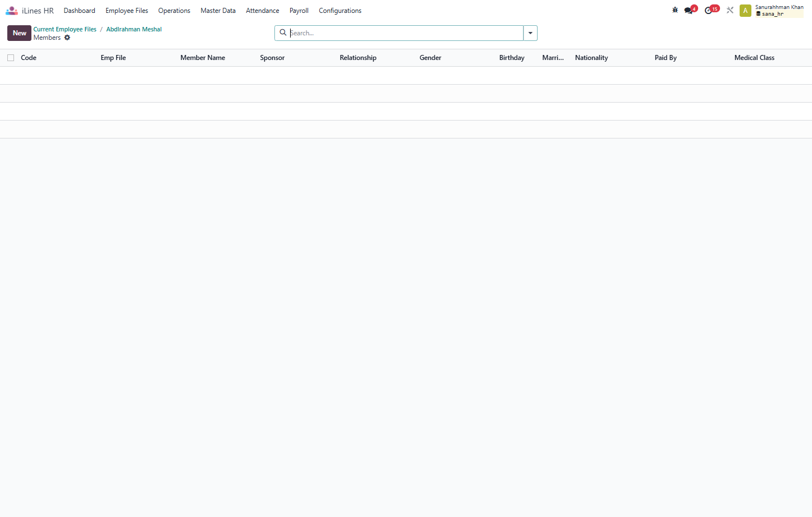812x517 pixels.
Task: Open Sanurahhman Khan user menu
Action: click(x=779, y=11)
